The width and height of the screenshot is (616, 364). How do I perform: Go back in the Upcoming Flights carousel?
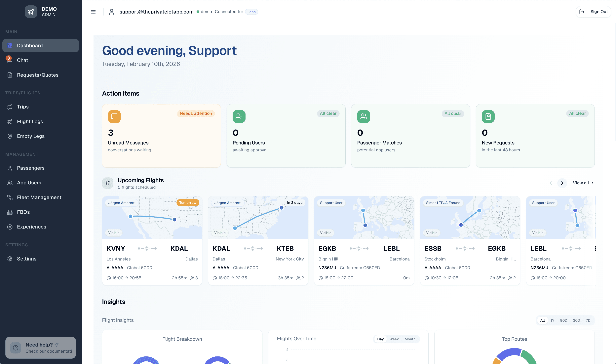(551, 183)
